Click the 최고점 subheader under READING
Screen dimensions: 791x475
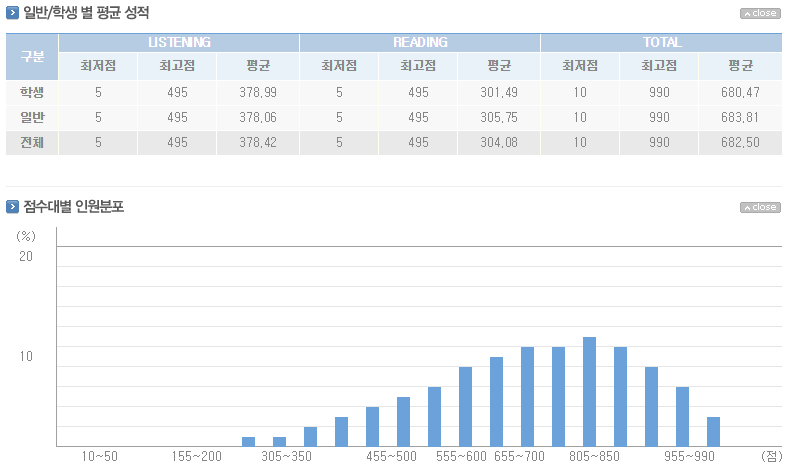419,67
